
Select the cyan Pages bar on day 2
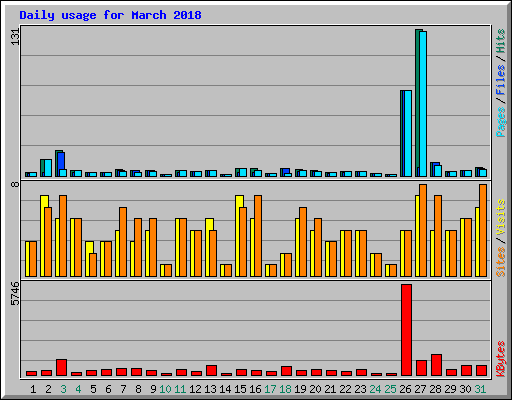point(48,168)
